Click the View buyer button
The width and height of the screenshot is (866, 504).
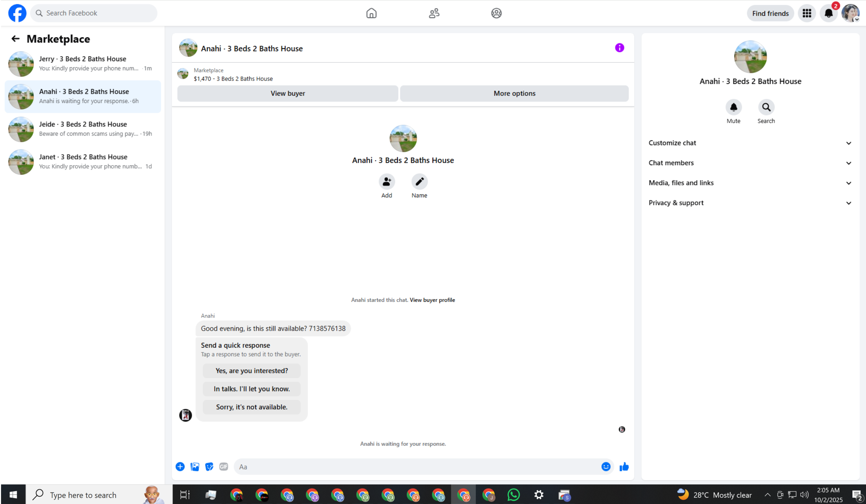pyautogui.click(x=288, y=93)
